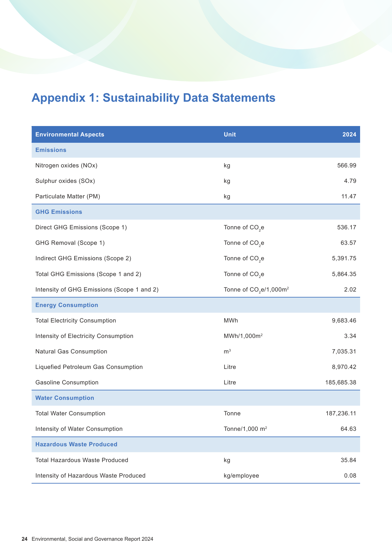This screenshot has height=554, width=392.
Task: Click the value 0.08
Action: point(350,476)
